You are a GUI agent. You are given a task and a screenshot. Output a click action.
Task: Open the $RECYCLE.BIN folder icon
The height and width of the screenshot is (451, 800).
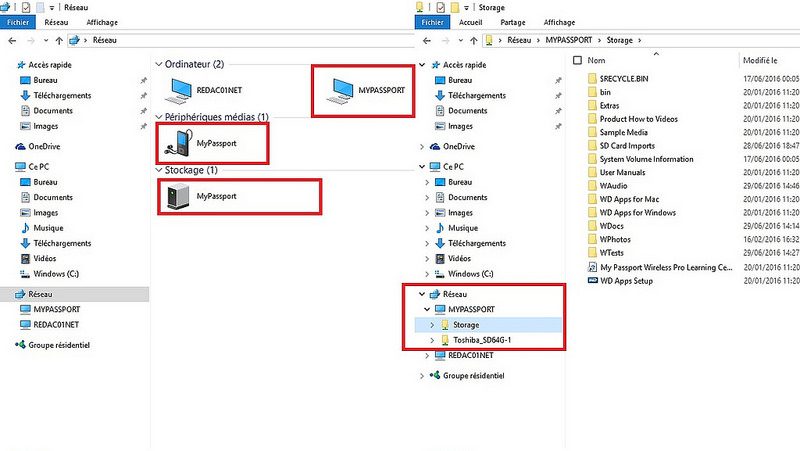click(592, 79)
